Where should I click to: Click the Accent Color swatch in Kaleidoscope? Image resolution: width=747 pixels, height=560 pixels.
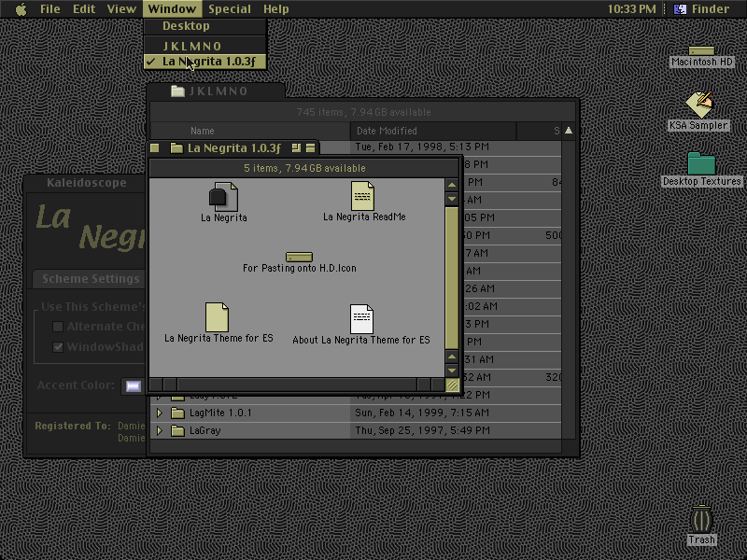pos(133,385)
